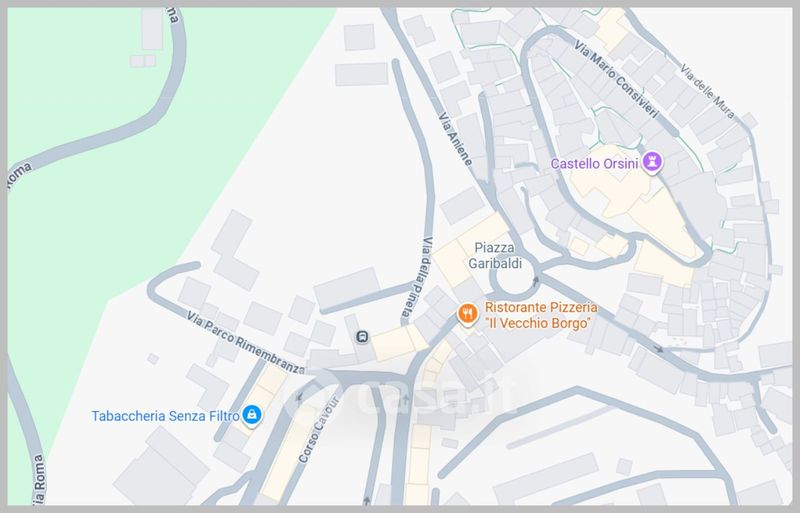The height and width of the screenshot is (513, 800).
Task: Open the Castello Orsini place label
Action: [x=594, y=164]
